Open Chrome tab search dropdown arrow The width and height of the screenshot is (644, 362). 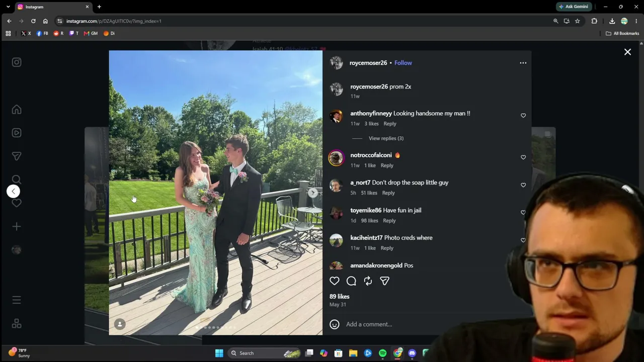[x=8, y=7]
